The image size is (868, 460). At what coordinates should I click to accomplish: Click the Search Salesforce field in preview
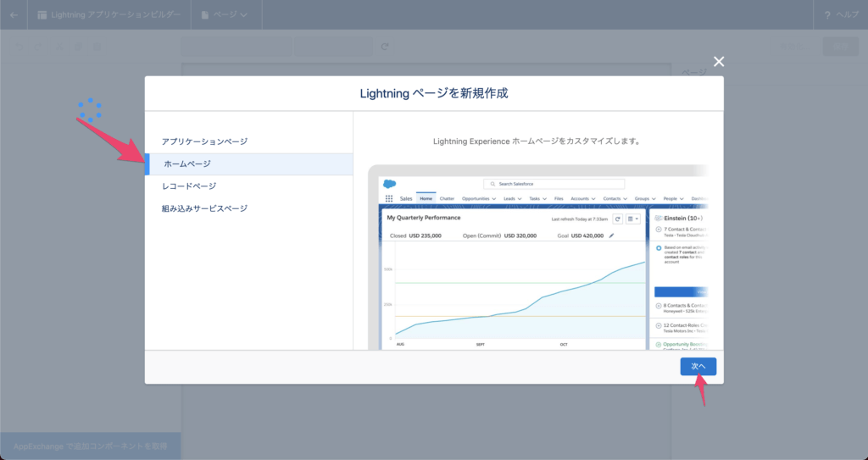(553, 184)
